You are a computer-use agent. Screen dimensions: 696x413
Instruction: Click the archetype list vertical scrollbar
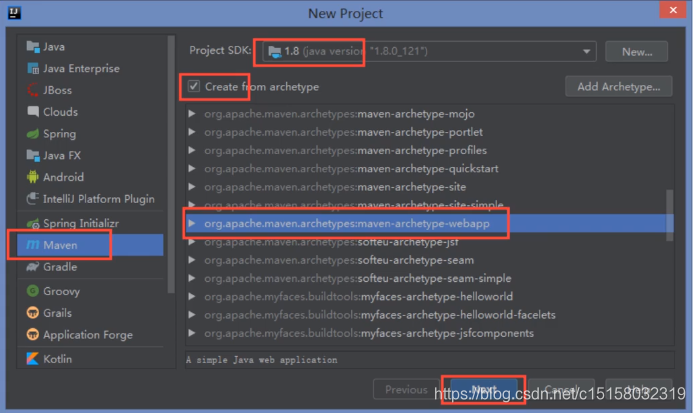669,215
